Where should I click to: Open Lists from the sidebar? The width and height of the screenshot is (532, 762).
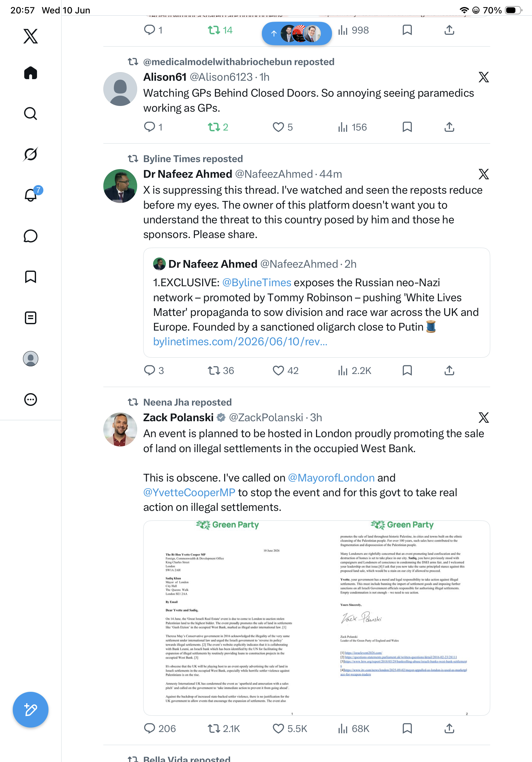pyautogui.click(x=31, y=317)
